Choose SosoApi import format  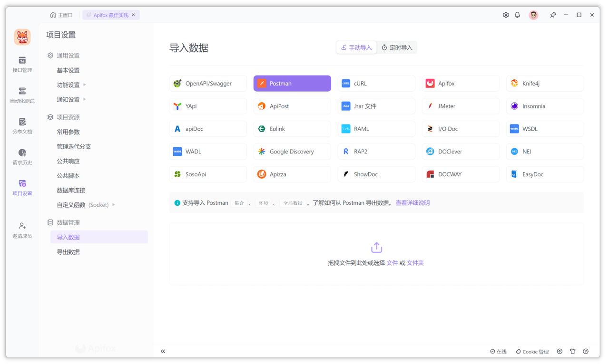point(208,174)
